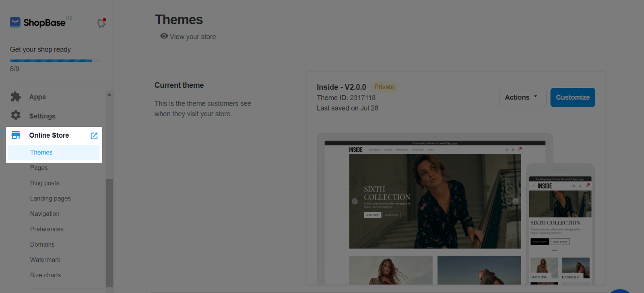Image resolution: width=644 pixels, height=293 pixels.
Task: Open Navigation settings
Action: tap(45, 214)
